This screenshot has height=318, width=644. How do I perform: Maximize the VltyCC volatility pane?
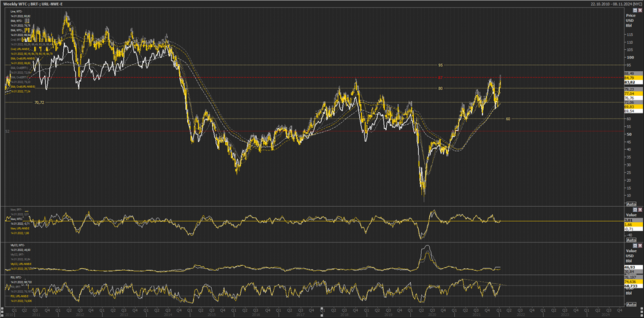635,246
